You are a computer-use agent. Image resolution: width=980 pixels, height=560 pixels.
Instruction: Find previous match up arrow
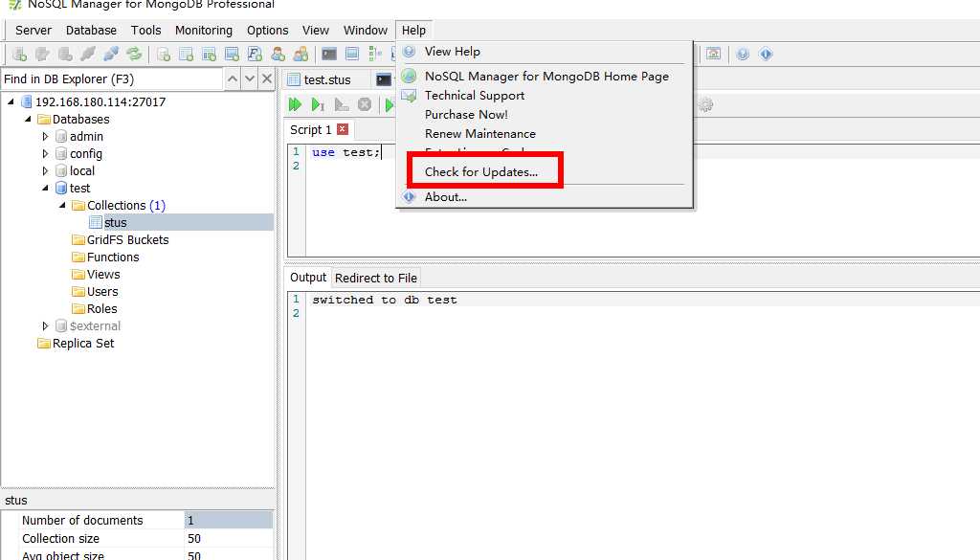tap(232, 78)
